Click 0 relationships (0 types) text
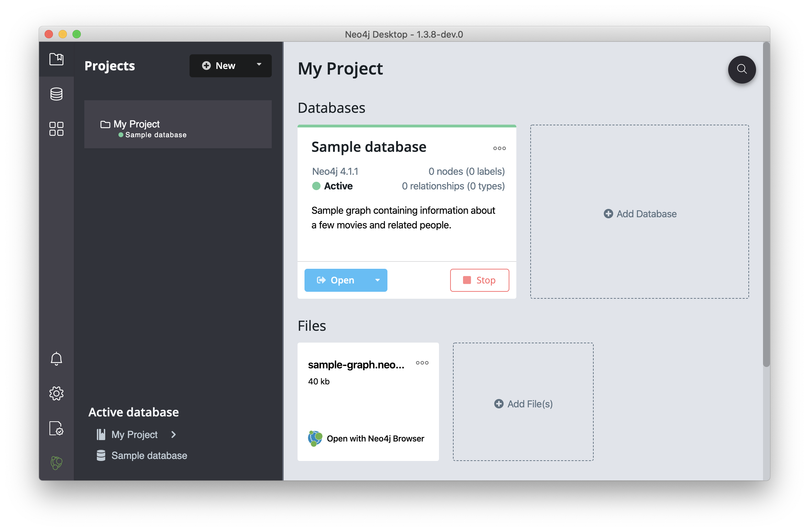809x532 pixels. [x=453, y=186]
